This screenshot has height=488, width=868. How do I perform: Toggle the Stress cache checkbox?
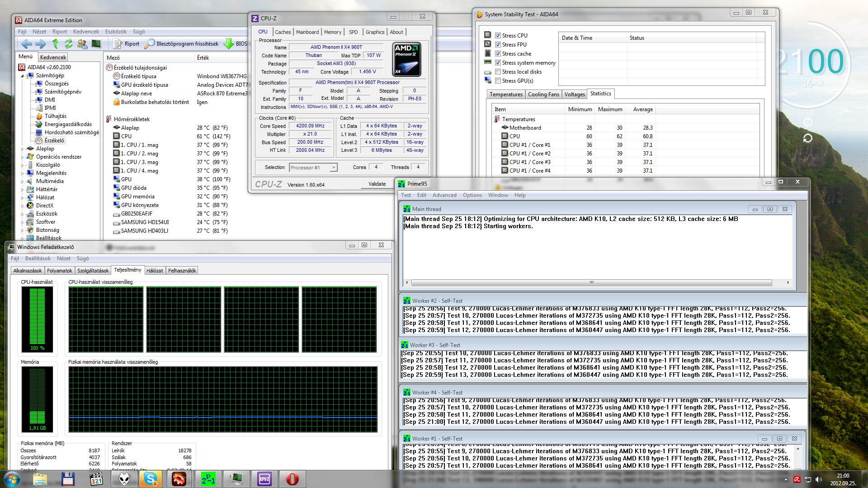tap(498, 54)
